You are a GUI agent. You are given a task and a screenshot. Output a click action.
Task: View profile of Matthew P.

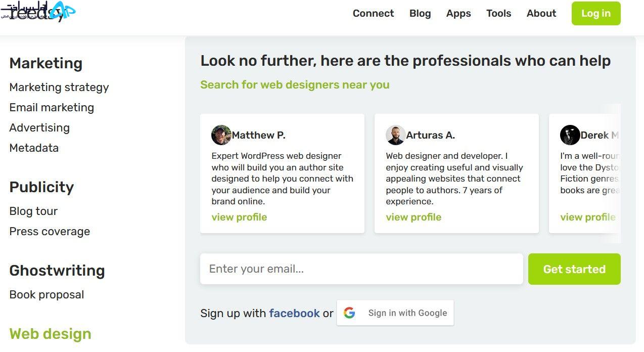(239, 217)
